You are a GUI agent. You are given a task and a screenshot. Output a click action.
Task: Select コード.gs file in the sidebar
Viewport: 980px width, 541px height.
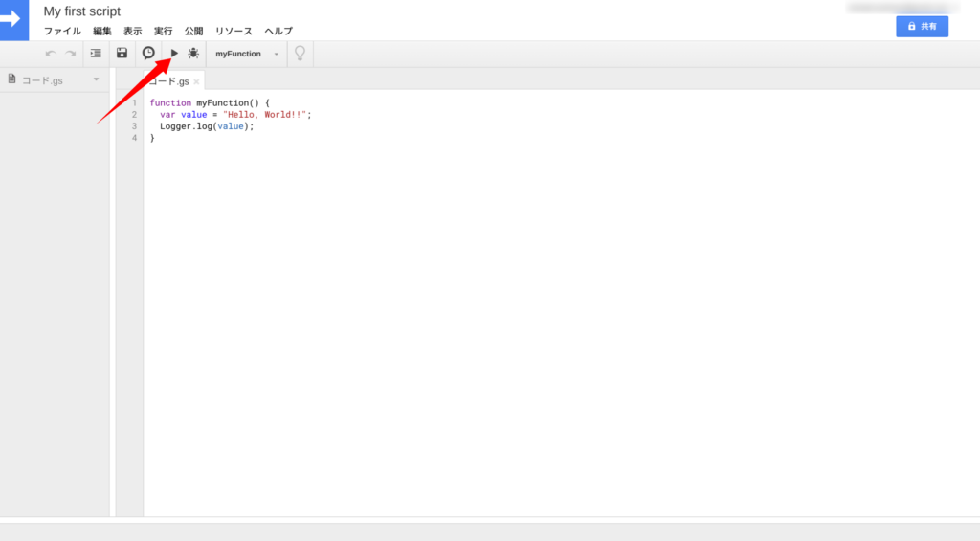click(42, 80)
